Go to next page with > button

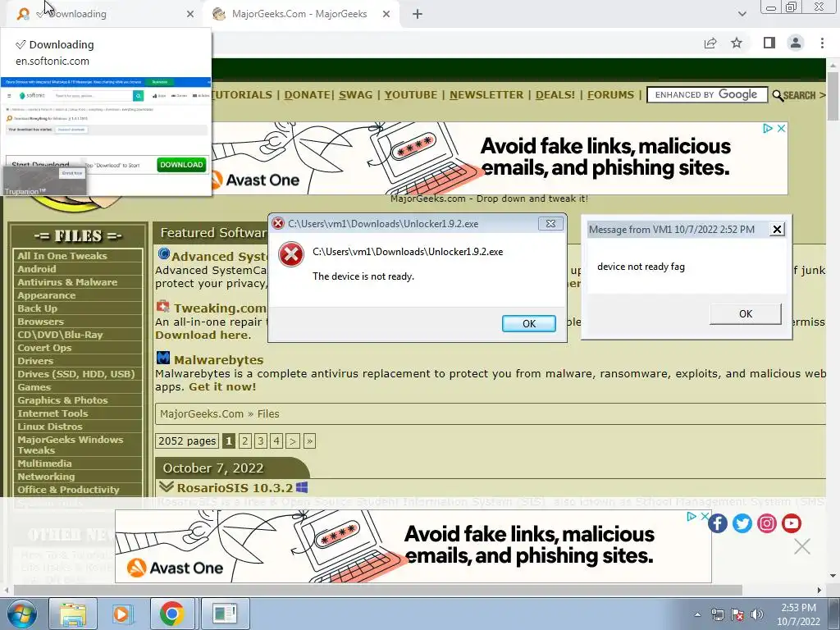pos(293,441)
